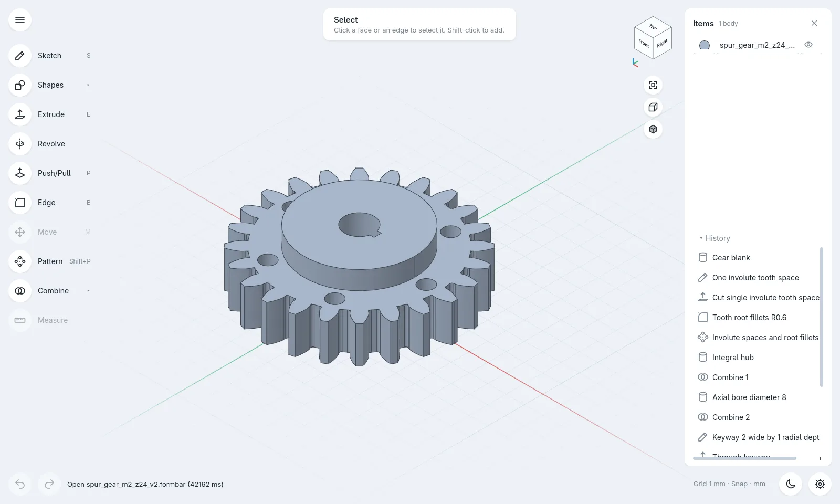Viewport: 840px width, 504px height.
Task: Open Keyway 2 wide sketch step
Action: point(758,437)
